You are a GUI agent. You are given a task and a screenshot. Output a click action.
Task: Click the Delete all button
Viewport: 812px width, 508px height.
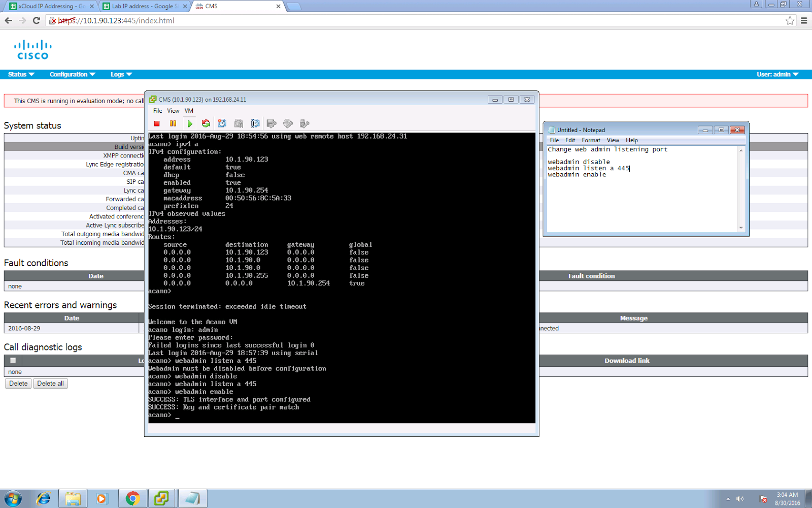tap(50, 383)
